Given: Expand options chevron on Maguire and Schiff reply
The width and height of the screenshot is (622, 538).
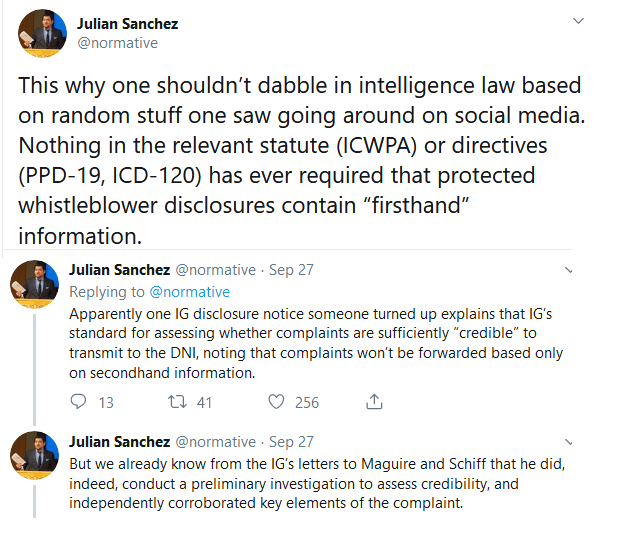Looking at the screenshot, I should click(x=568, y=442).
